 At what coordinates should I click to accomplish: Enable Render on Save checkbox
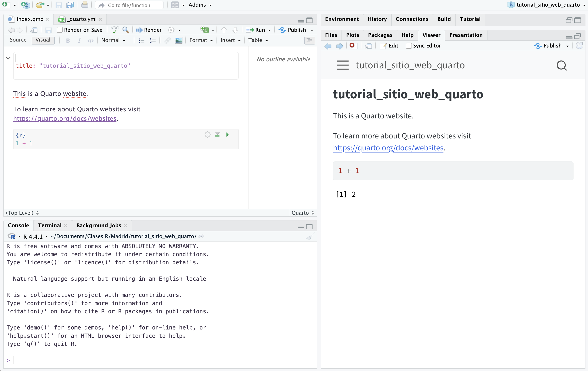pos(60,30)
